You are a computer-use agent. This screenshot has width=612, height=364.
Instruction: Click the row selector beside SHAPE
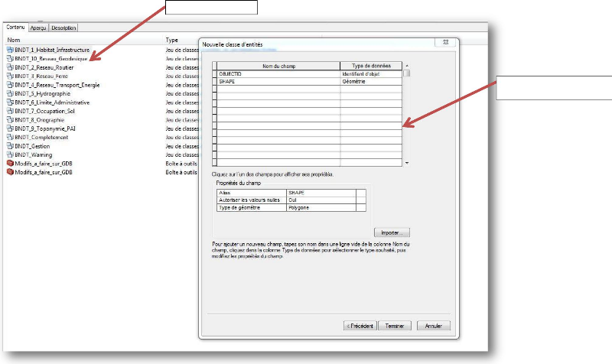click(215, 82)
